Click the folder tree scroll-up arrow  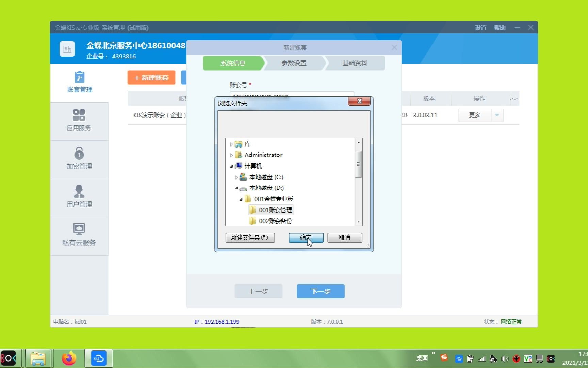point(358,142)
